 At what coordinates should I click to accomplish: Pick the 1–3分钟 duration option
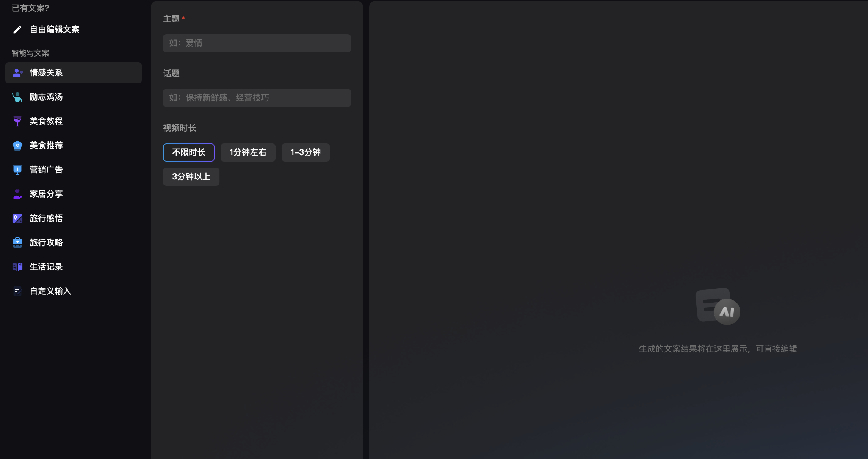click(x=306, y=152)
